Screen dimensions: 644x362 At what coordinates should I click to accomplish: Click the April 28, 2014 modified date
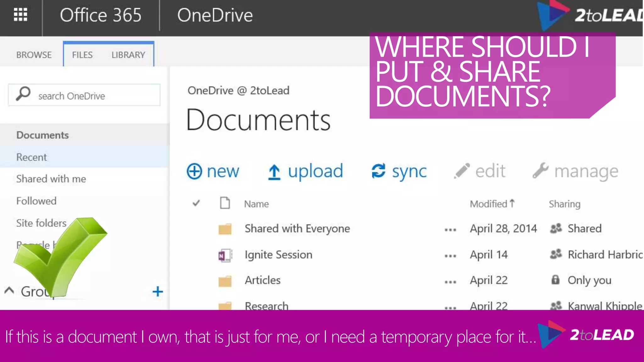pos(503,228)
